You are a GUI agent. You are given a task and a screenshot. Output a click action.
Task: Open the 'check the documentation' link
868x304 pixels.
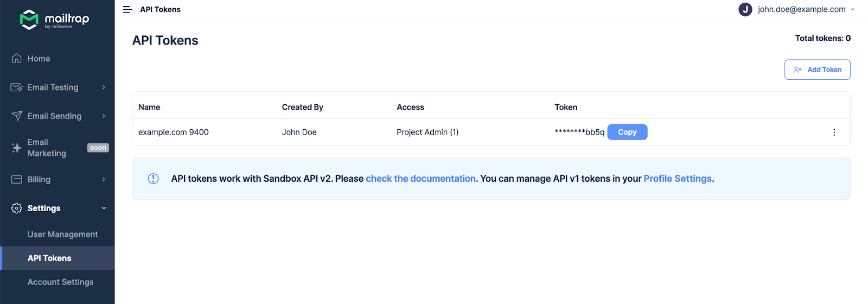[420, 179]
